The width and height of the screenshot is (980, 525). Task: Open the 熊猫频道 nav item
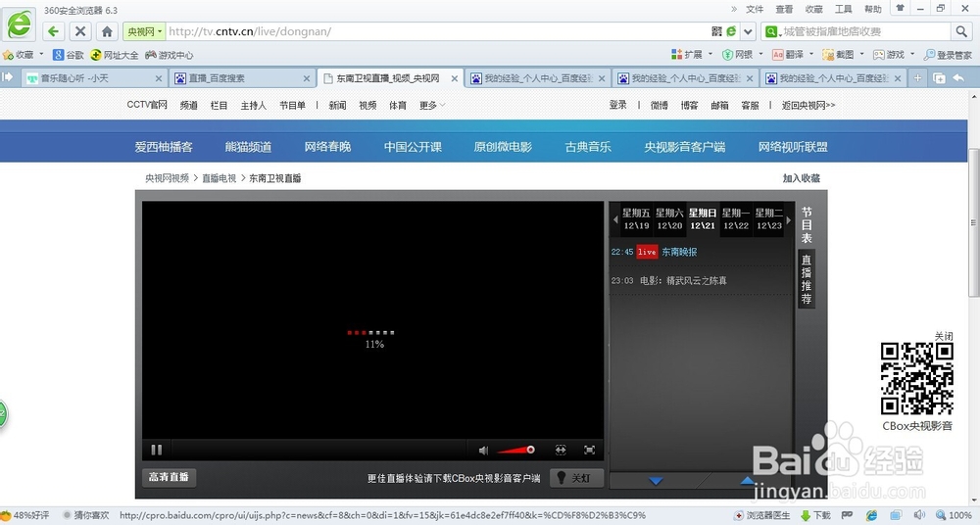coord(248,147)
